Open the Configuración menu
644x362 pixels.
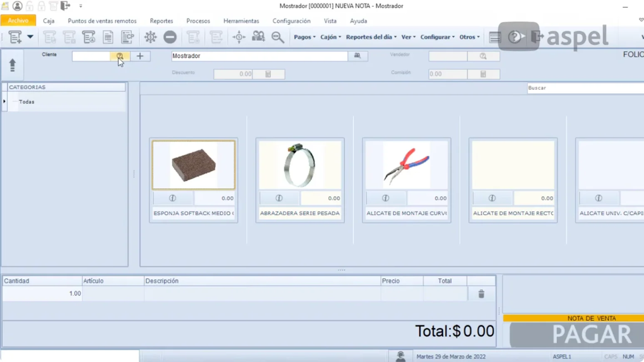291,21
